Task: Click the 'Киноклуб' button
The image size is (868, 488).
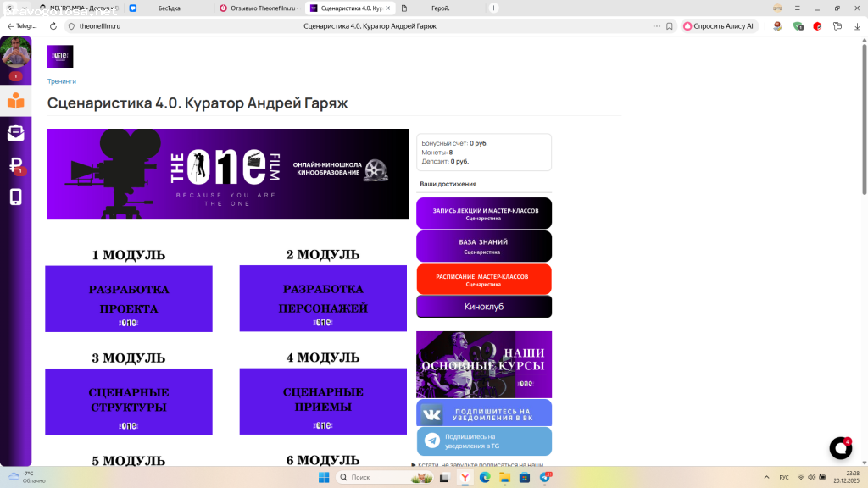Action: [483, 307]
